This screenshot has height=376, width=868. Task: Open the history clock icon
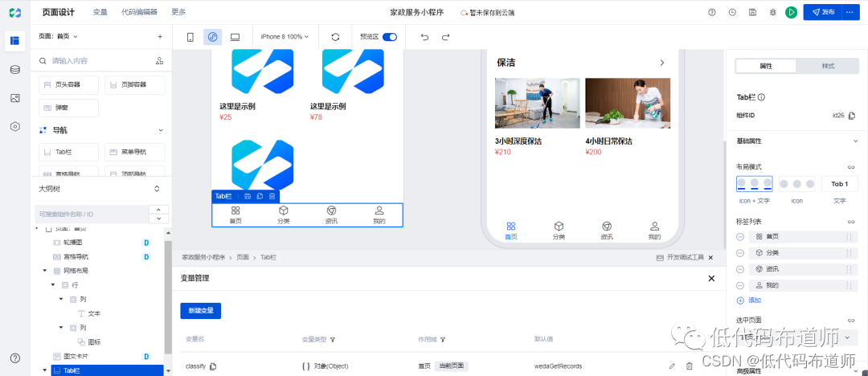pos(732,12)
